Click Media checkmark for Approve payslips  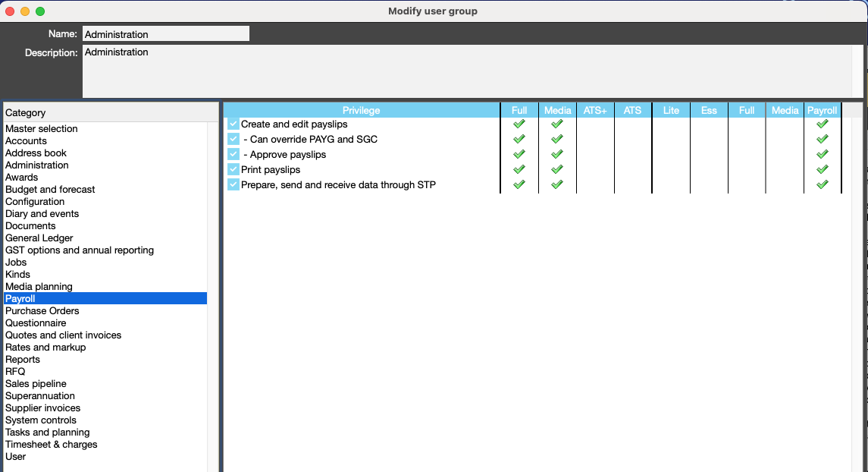(x=557, y=154)
